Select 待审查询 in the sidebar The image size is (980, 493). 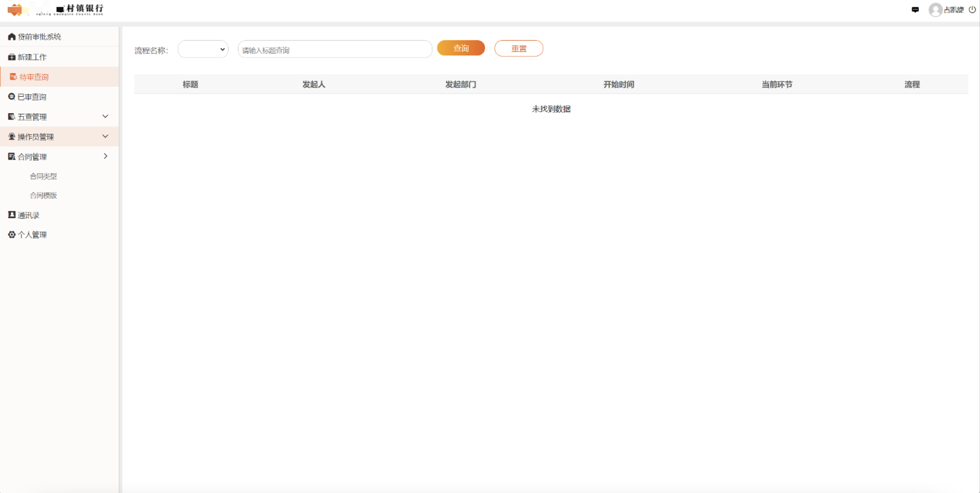pos(59,77)
